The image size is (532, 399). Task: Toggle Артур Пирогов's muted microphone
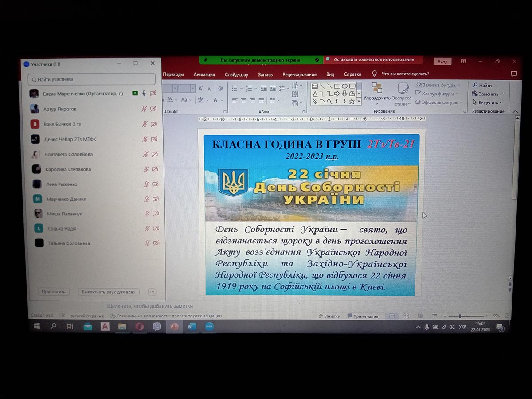[x=145, y=109]
